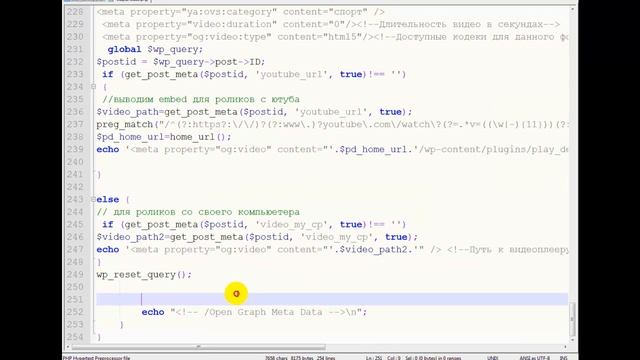Click line number 240 in the margin
This screenshot has height=360, width=640.
point(75,162)
